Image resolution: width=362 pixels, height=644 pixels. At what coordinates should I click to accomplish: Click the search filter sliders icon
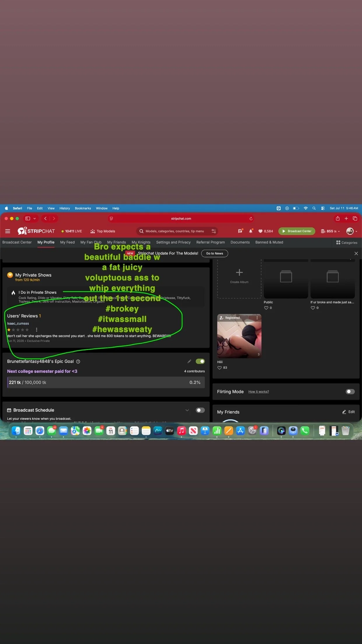click(214, 231)
